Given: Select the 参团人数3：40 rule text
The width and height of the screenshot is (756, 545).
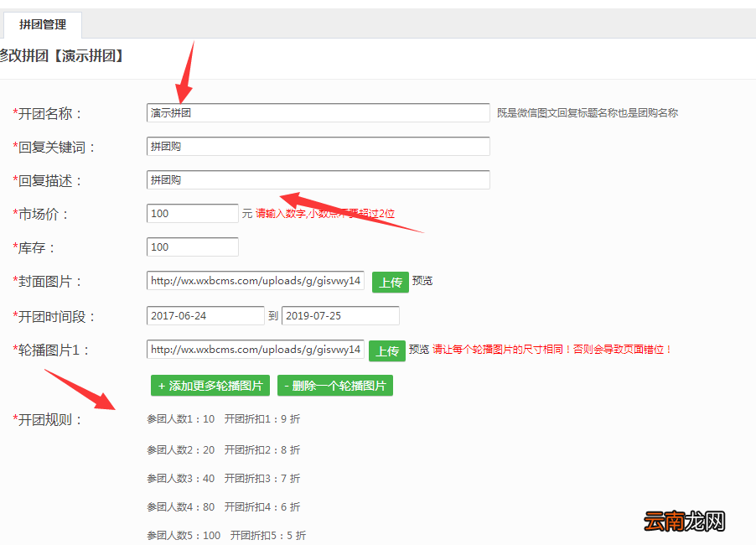Looking at the screenshot, I should pos(181,479).
